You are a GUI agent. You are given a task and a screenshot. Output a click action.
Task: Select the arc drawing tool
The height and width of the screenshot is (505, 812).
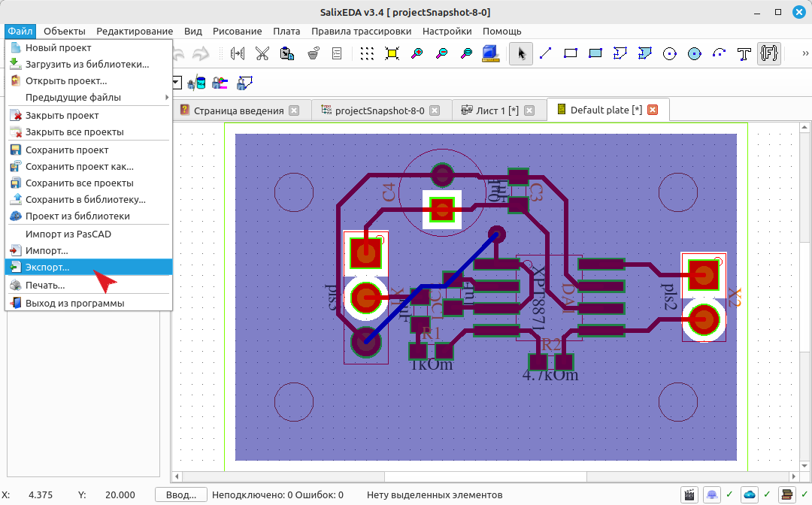[719, 53]
